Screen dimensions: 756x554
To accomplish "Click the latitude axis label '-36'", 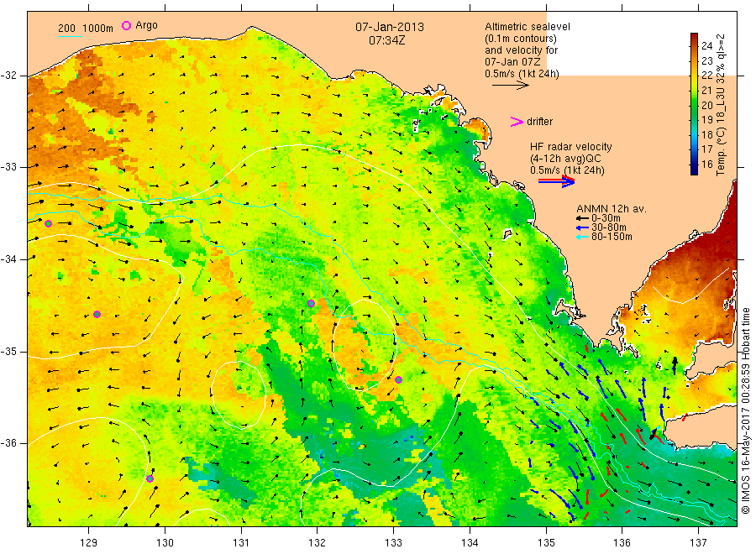I will coord(8,443).
